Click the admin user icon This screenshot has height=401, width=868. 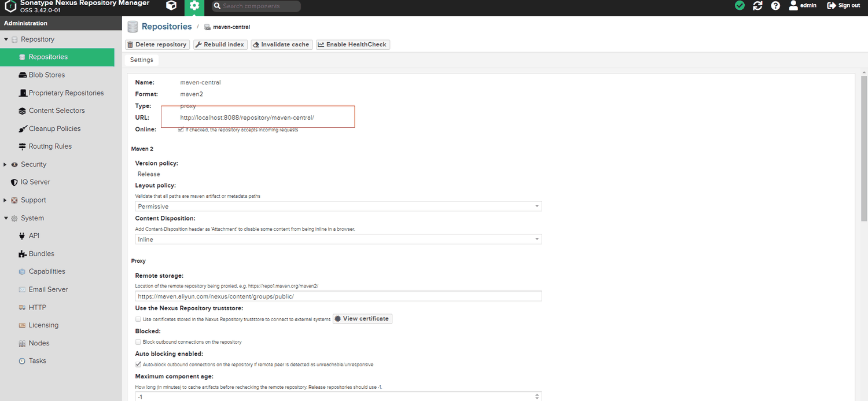tap(793, 5)
